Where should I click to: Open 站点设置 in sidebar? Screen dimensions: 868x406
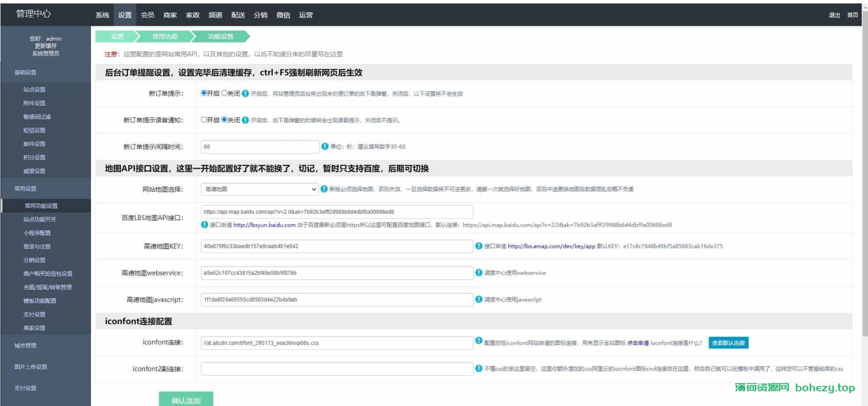(34, 90)
